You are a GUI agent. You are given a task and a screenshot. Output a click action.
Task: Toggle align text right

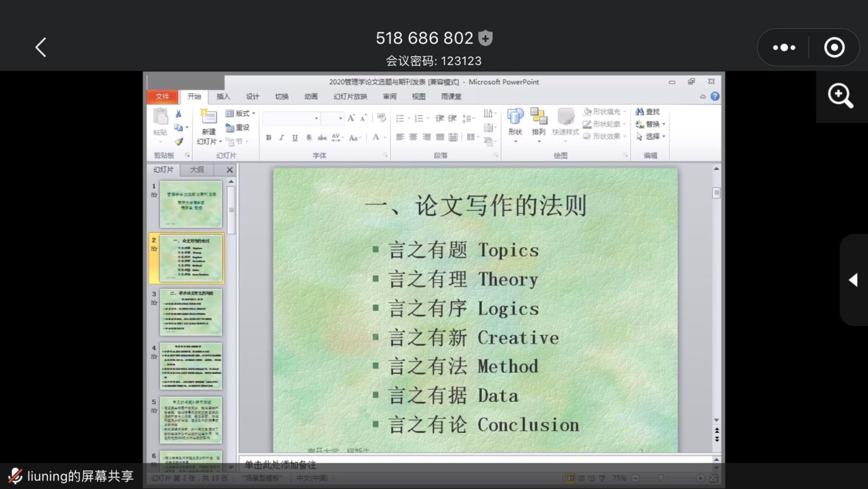pyautogui.click(x=426, y=138)
